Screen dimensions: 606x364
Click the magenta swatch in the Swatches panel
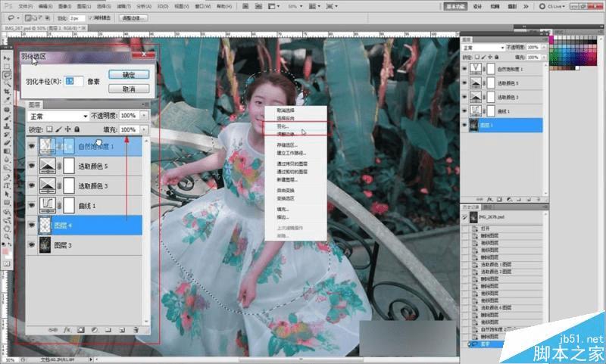551,39
